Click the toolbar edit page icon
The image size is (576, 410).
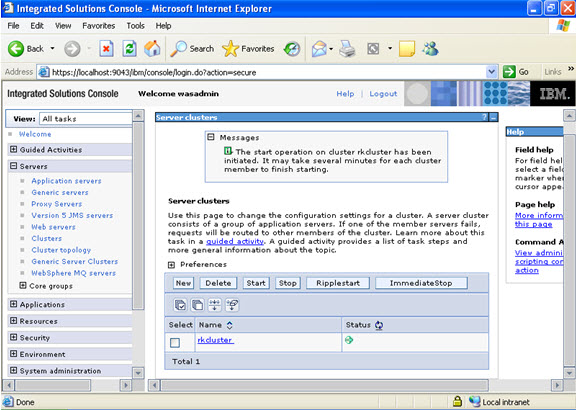point(373,48)
